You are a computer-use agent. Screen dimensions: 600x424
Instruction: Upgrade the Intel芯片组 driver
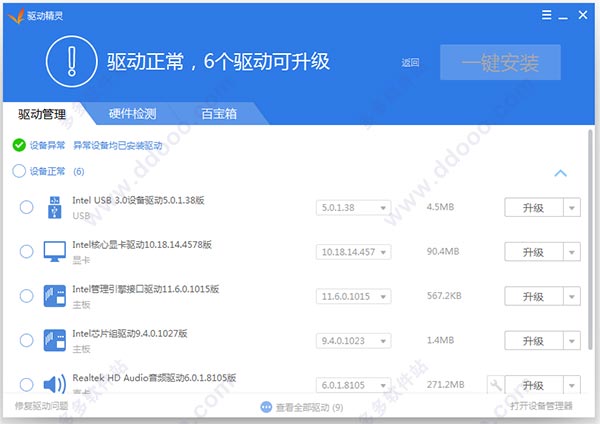[x=534, y=341]
